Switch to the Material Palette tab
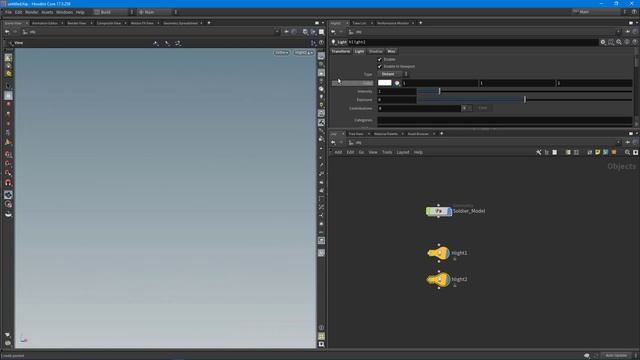 [x=386, y=134]
